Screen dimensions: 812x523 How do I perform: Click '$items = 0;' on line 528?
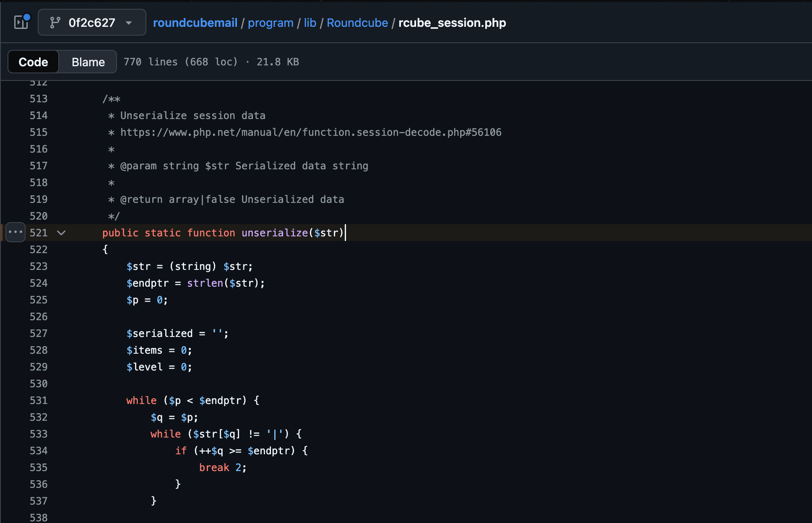tap(159, 350)
